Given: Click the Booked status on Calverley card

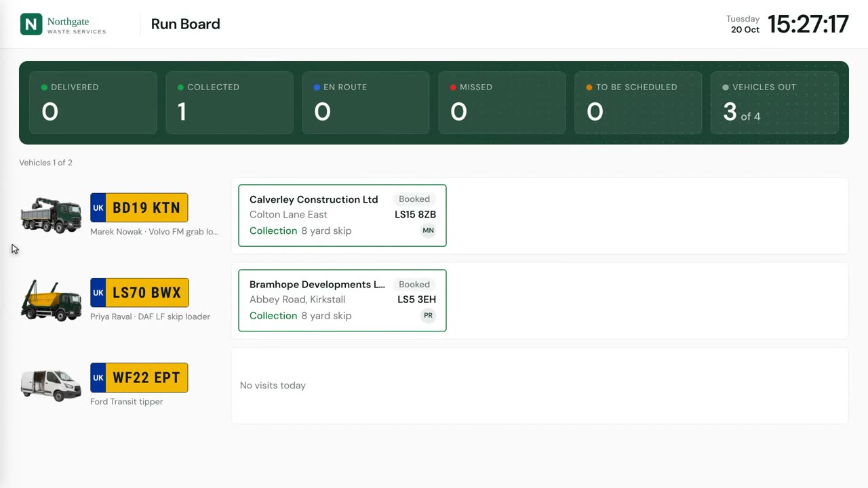Looking at the screenshot, I should (x=414, y=199).
